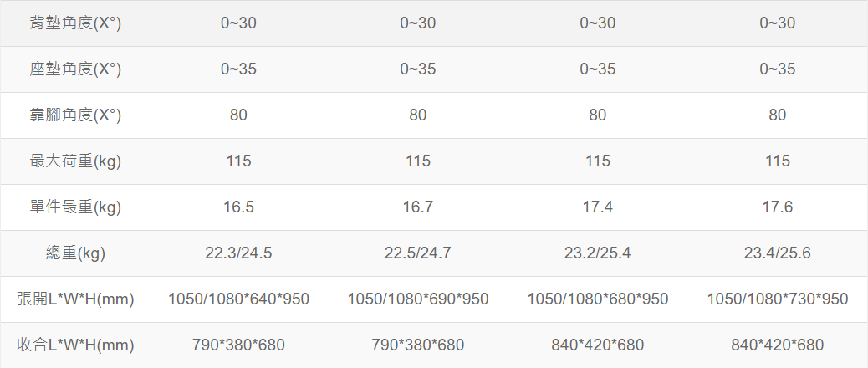The image size is (868, 368).
Task: Click the 23.2/25.4 total weight cell
Action: point(598,253)
